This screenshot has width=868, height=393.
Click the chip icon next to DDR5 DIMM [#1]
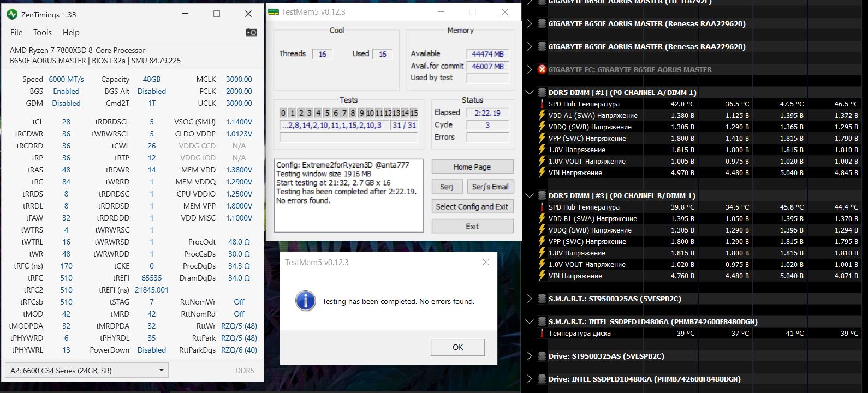pyautogui.click(x=542, y=92)
